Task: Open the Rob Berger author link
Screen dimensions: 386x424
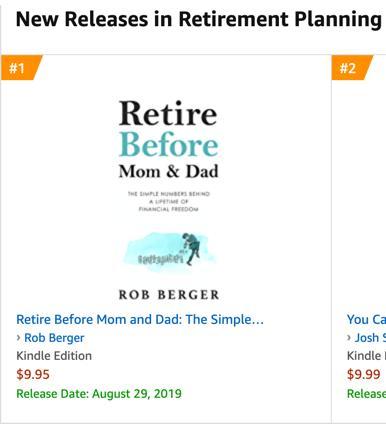Action: [x=54, y=338]
